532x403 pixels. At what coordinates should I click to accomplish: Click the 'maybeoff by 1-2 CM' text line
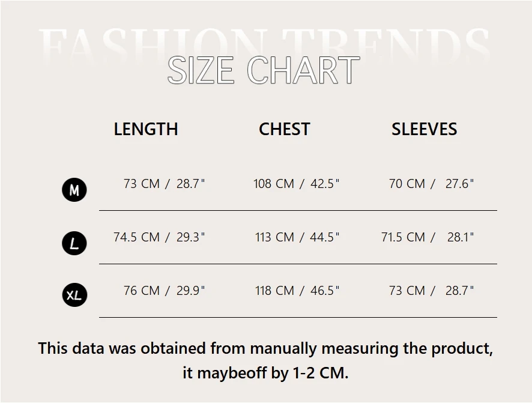[x=265, y=373]
